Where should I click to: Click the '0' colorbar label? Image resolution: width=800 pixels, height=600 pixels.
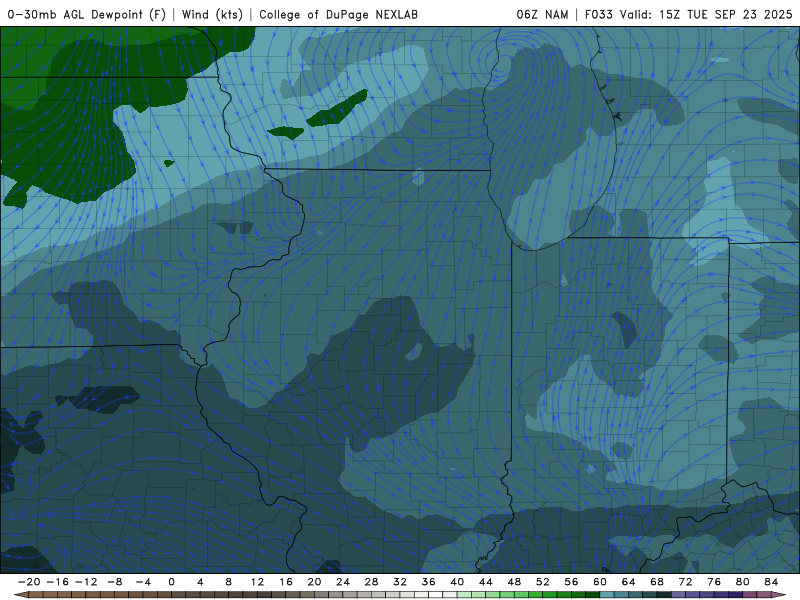(171, 582)
